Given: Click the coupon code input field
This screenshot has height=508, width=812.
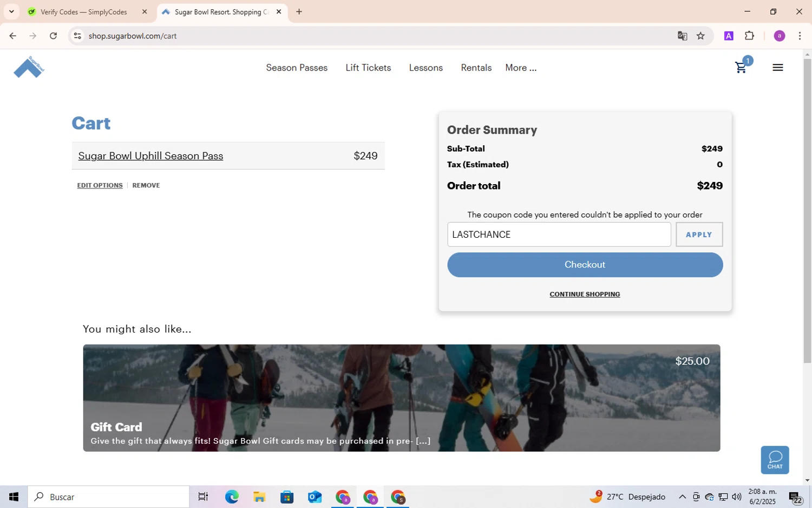Looking at the screenshot, I should 559,235.
